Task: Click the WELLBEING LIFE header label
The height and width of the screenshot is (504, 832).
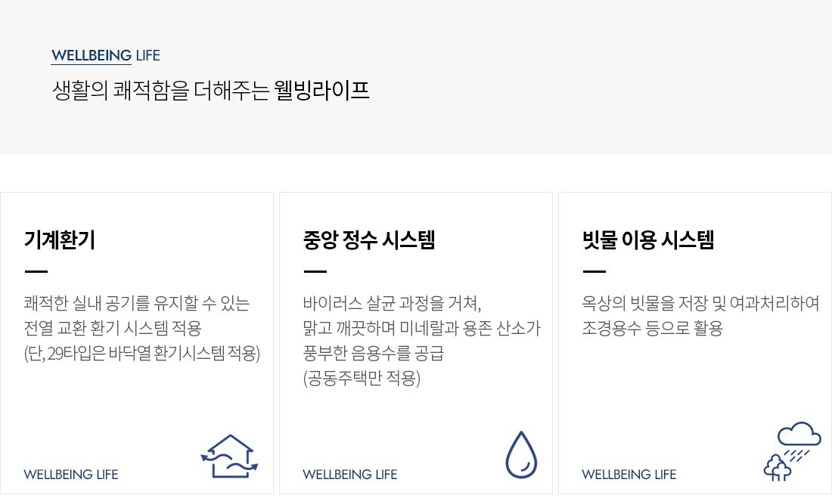Action: tap(106, 56)
